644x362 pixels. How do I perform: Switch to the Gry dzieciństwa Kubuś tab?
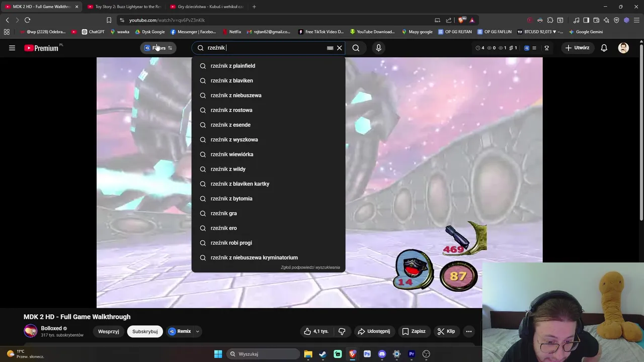point(206,7)
